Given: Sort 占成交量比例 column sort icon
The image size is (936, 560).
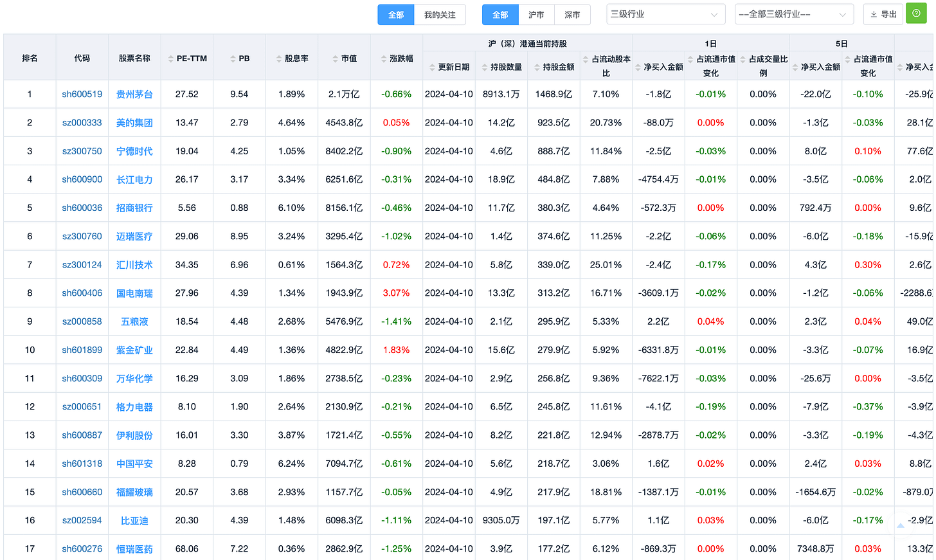Looking at the screenshot, I should 742,59.
